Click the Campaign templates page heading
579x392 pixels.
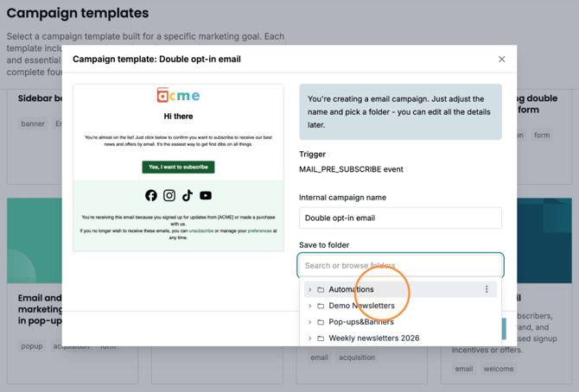(x=78, y=13)
